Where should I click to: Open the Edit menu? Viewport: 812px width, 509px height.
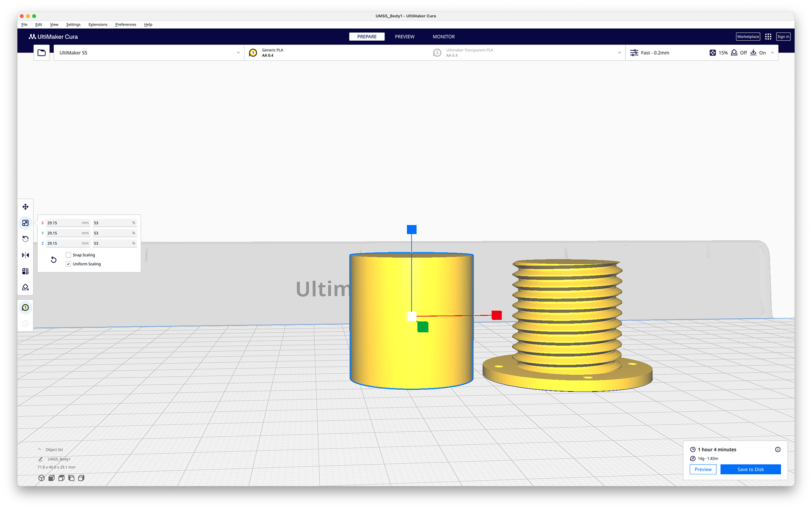(38, 25)
